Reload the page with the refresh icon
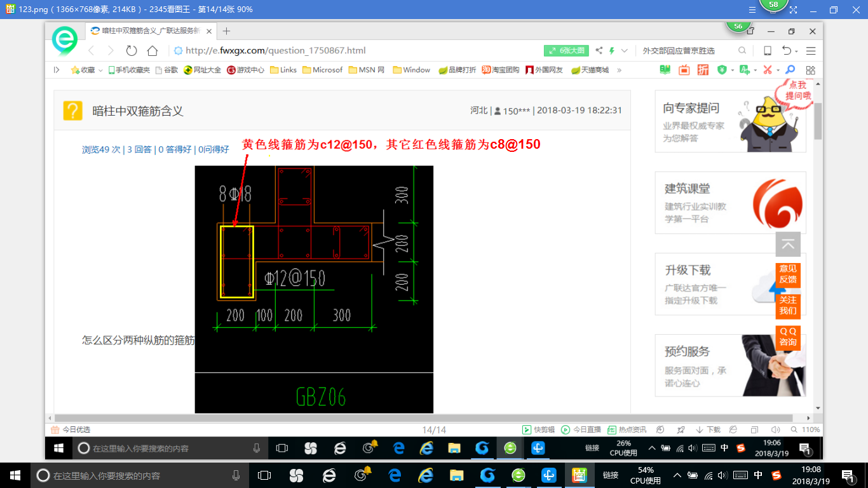Image resolution: width=868 pixels, height=488 pixels. (132, 51)
